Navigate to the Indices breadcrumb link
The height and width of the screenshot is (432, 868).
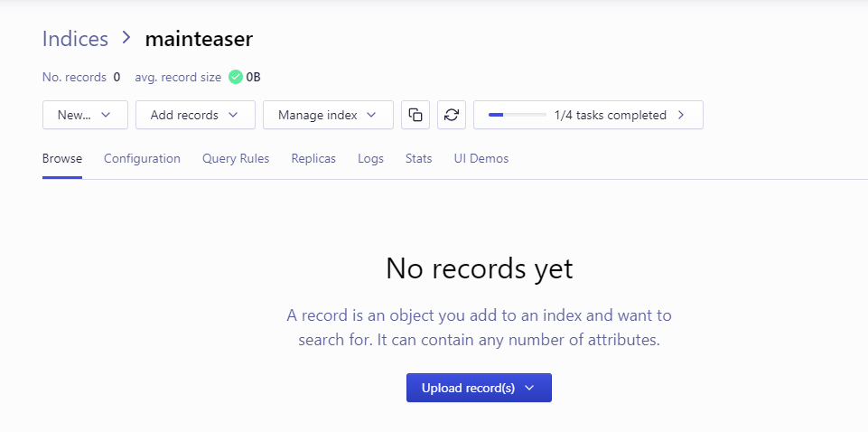click(x=75, y=39)
